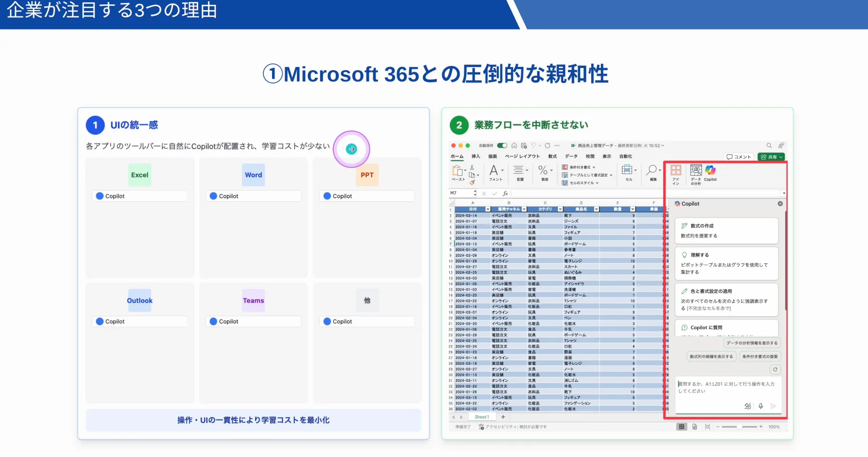
Task: Open the カテゴリ column filter dropdown
Action: tap(560, 209)
